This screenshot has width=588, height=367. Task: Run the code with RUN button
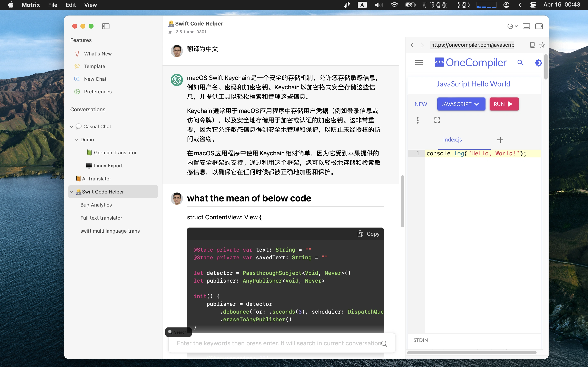pyautogui.click(x=504, y=104)
